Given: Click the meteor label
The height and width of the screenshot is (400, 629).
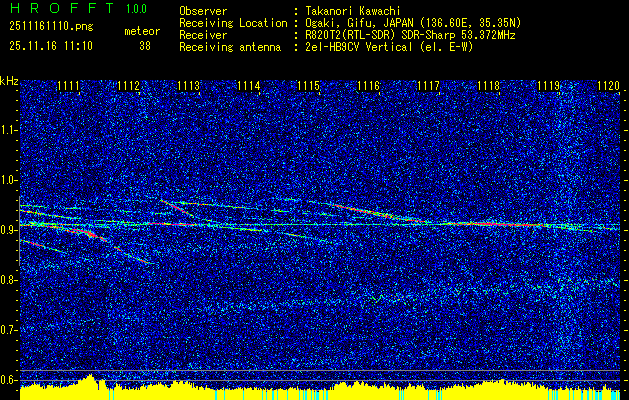Looking at the screenshot, I should point(142,31).
